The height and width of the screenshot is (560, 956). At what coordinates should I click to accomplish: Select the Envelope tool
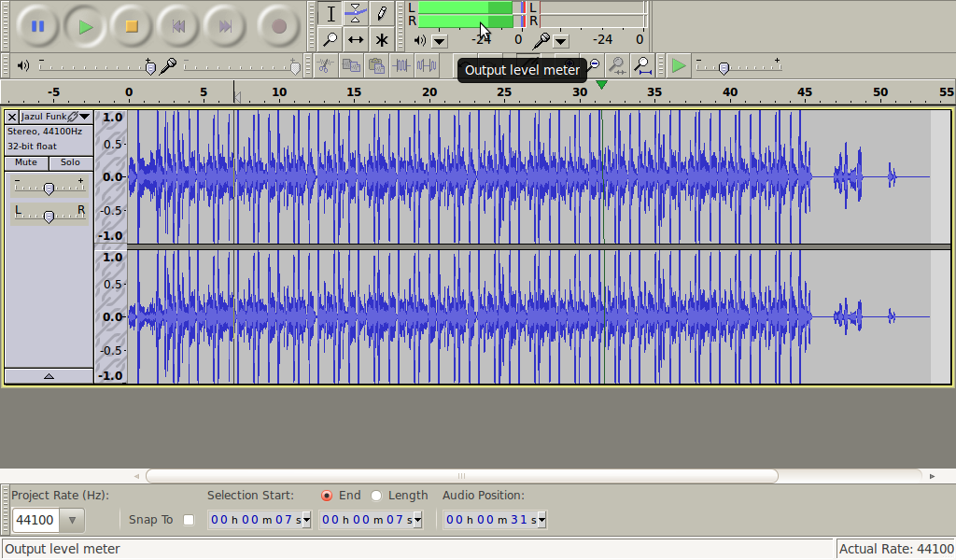[x=356, y=13]
